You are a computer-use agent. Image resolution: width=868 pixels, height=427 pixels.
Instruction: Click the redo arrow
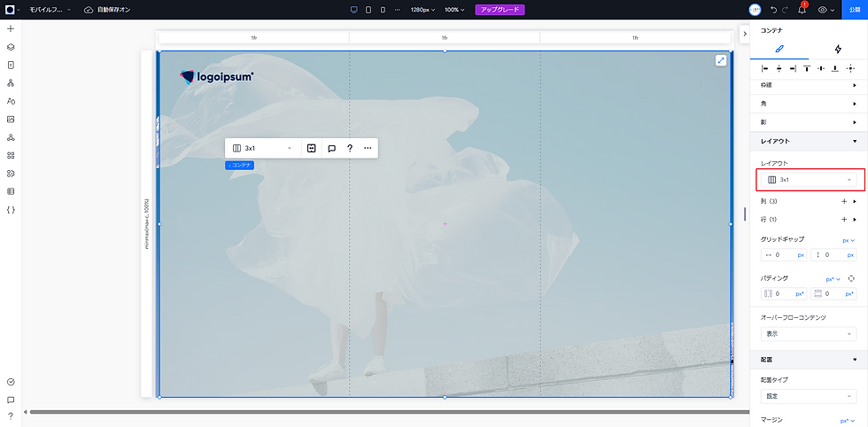pos(787,10)
